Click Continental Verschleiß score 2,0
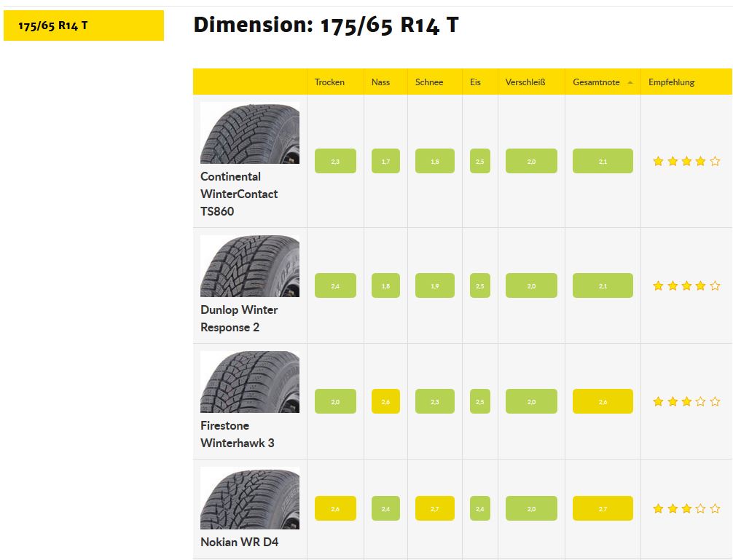This screenshot has height=560, width=733. 531,161
